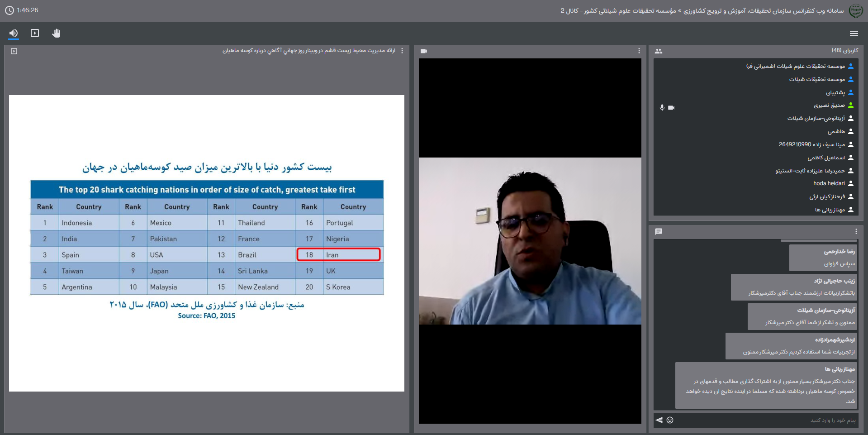The image size is (868, 435).
Task: Open chat panel three-dot options menu
Action: (856, 231)
